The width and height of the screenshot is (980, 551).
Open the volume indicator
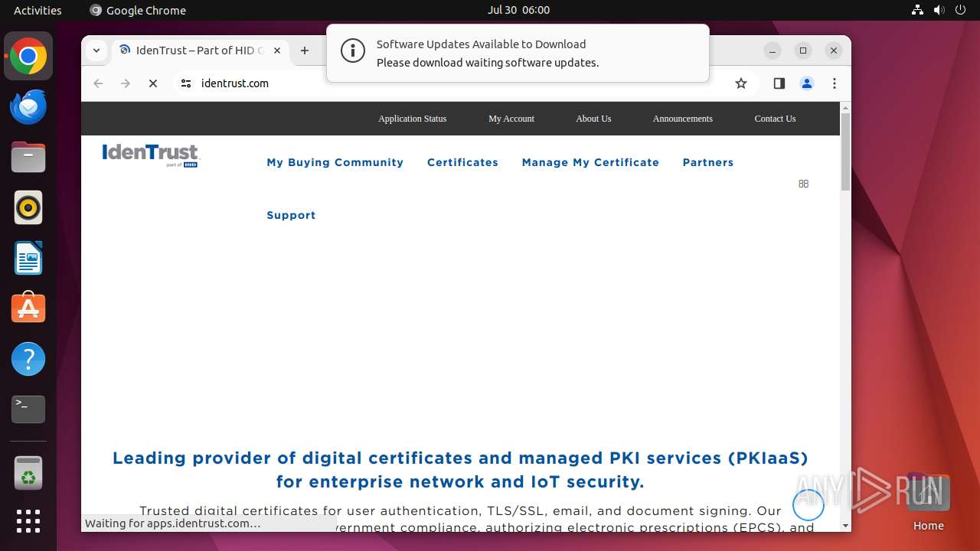[x=939, y=10]
